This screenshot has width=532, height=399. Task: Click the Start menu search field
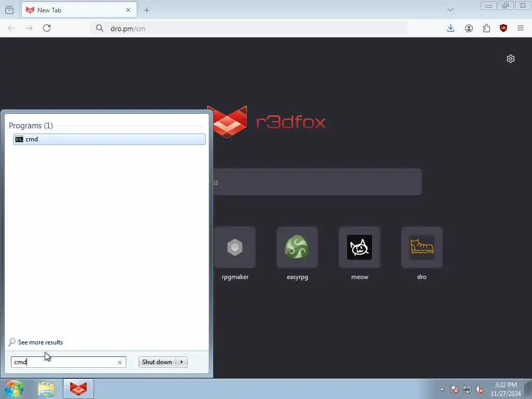point(69,362)
